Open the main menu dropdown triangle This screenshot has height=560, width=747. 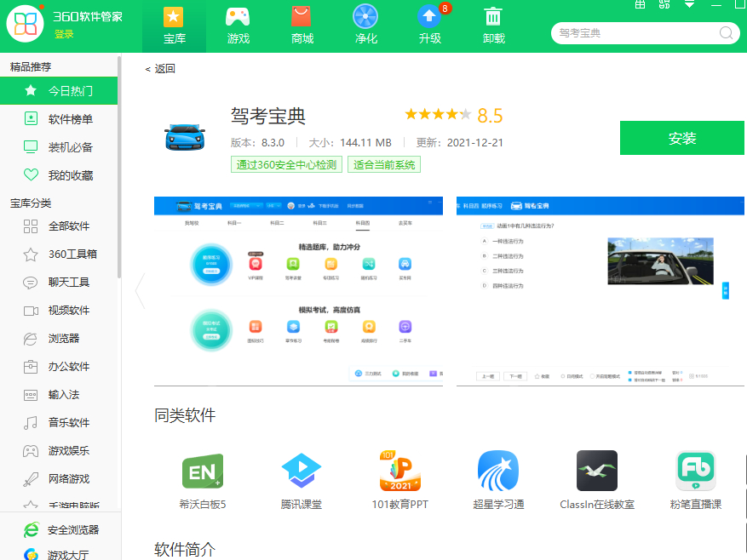click(689, 4)
